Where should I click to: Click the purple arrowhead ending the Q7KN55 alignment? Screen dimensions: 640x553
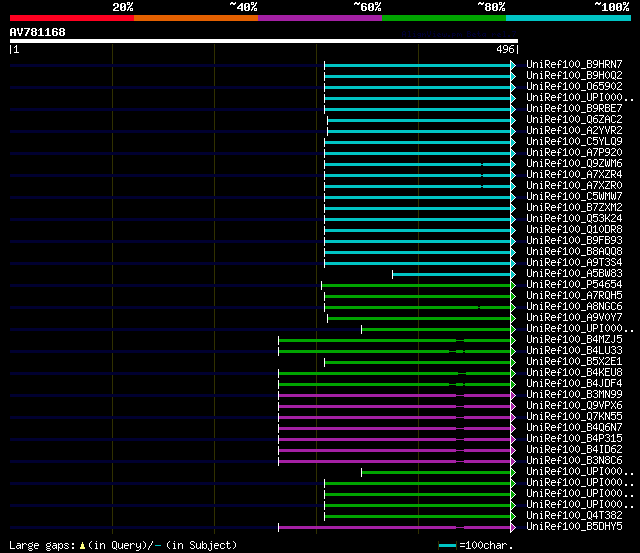tap(513, 418)
